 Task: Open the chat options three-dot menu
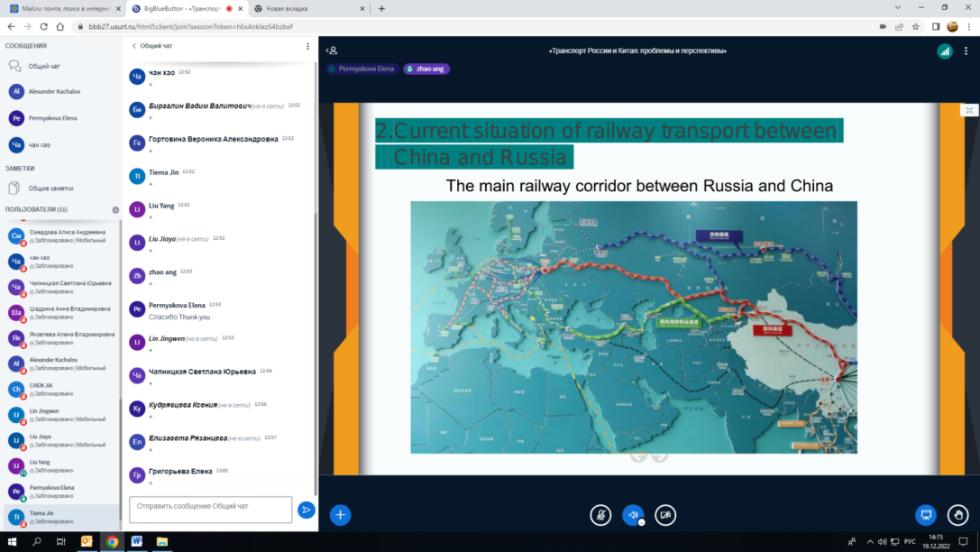307,46
